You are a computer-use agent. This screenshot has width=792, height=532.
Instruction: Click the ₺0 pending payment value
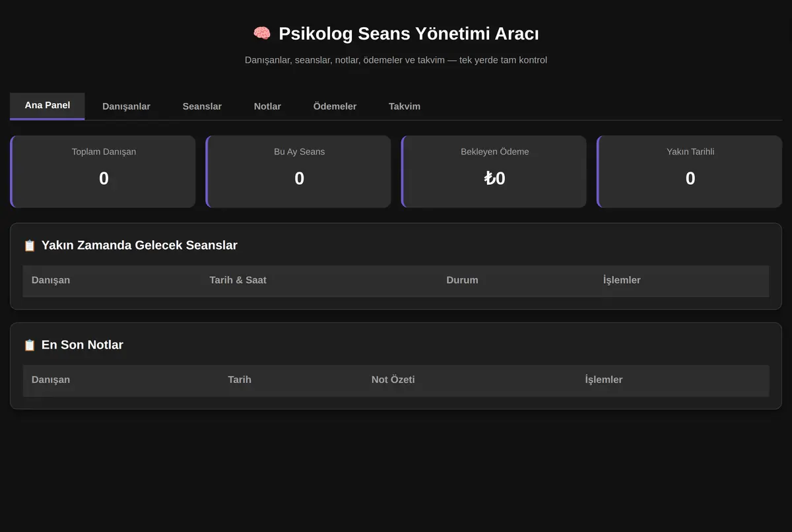(x=494, y=178)
